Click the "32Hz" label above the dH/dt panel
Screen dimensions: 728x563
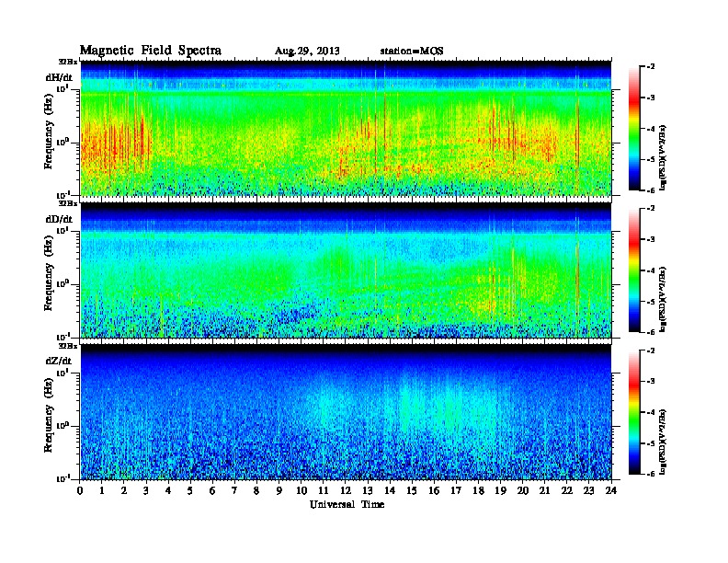pos(68,61)
